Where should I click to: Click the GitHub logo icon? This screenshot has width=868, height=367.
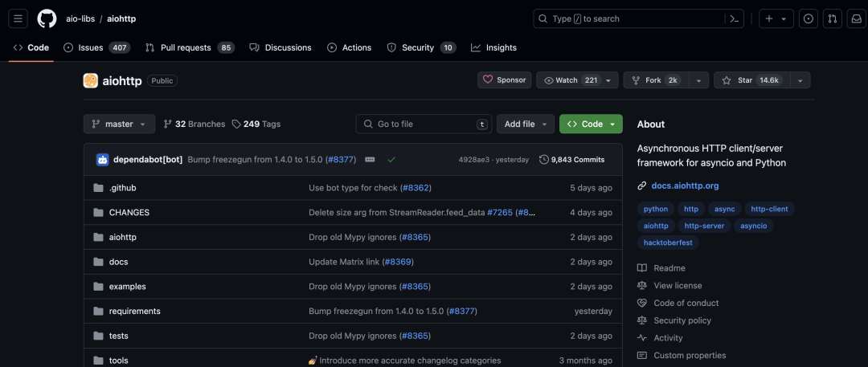pos(47,18)
